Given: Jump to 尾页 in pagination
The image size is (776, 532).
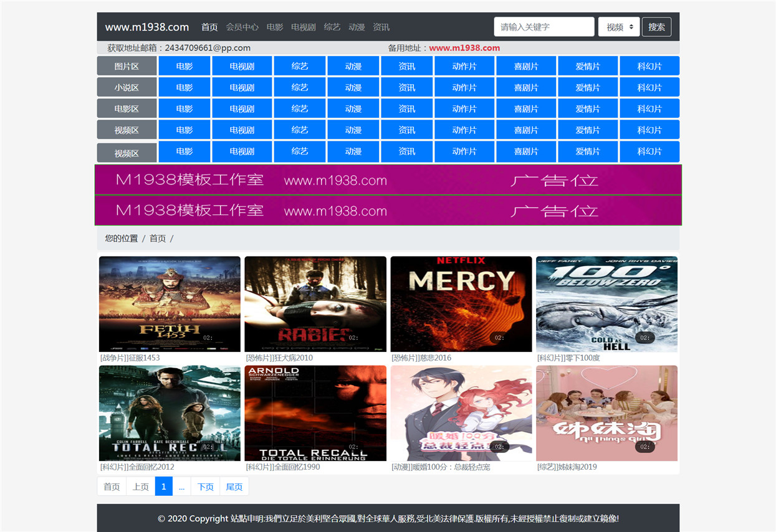Looking at the screenshot, I should click(x=234, y=487).
